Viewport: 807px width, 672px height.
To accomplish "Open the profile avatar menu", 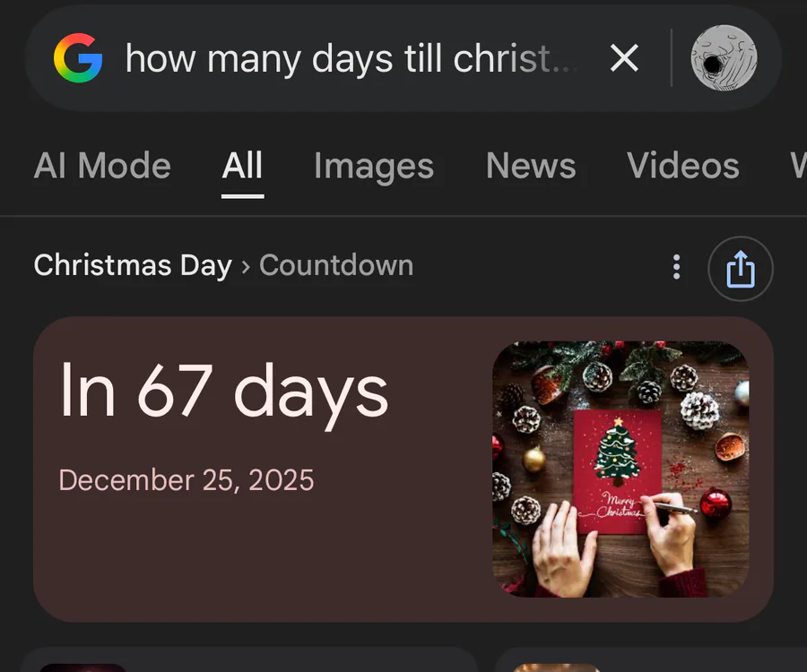I will click(x=724, y=59).
